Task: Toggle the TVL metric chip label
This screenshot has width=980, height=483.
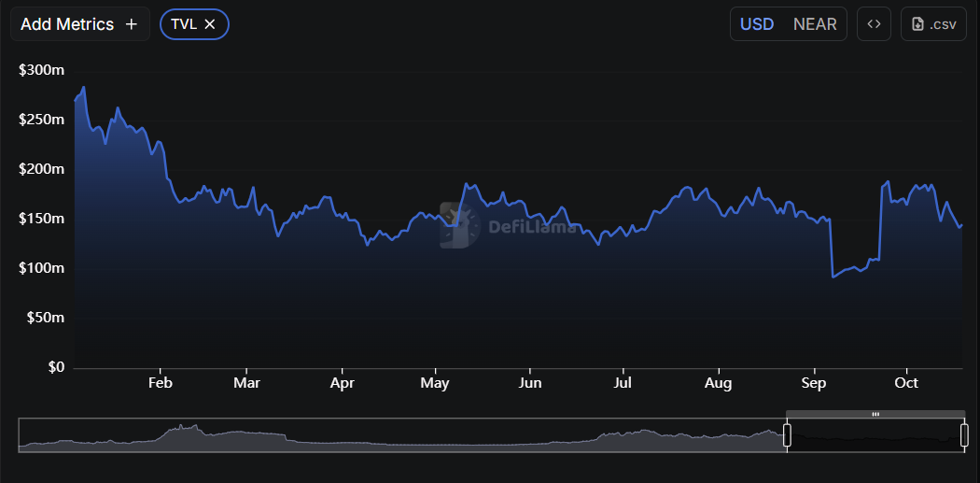Action: [x=184, y=24]
